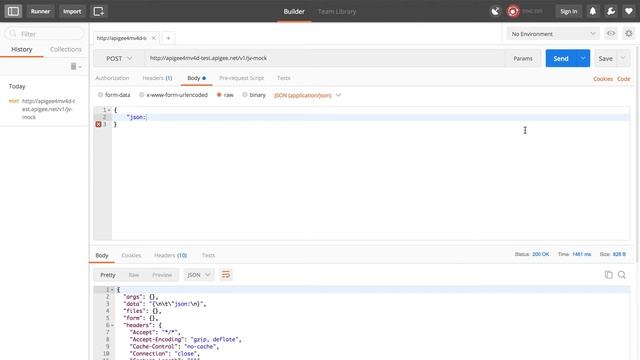The height and width of the screenshot is (360, 640).
Task: Open the Send button dropdown arrow
Action: [583, 58]
